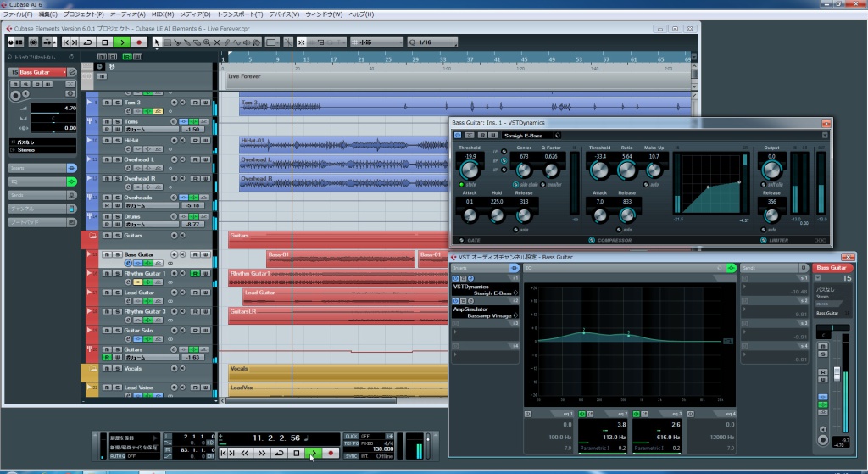Record-enable the Overhead L track
The width and height of the screenshot is (868, 474).
tap(175, 159)
